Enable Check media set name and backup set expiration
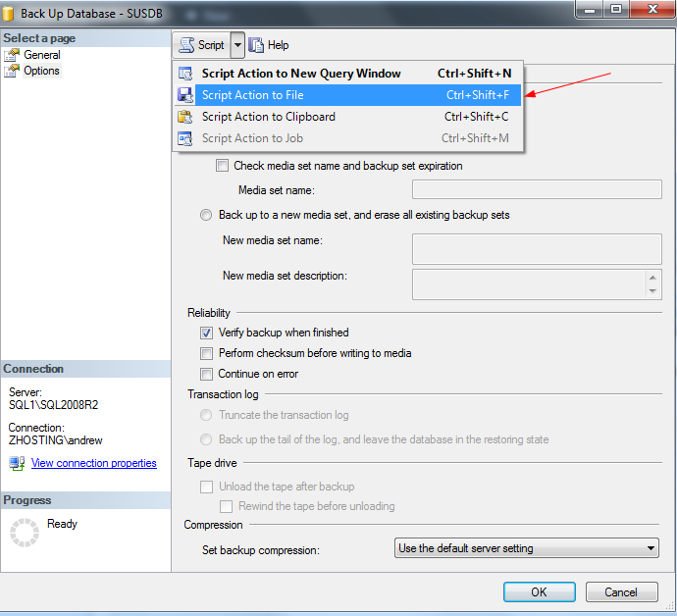The width and height of the screenshot is (677, 616). pos(222,166)
